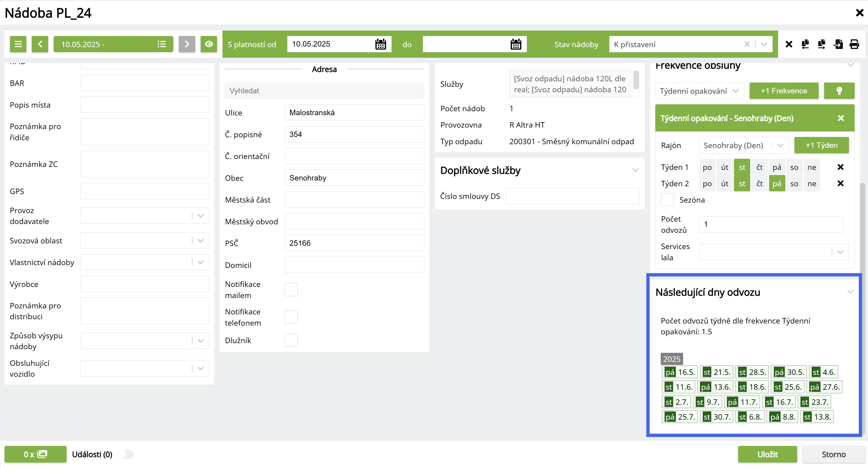Go to the previous validity period
This screenshot has height=468, width=868.
pos(40,44)
